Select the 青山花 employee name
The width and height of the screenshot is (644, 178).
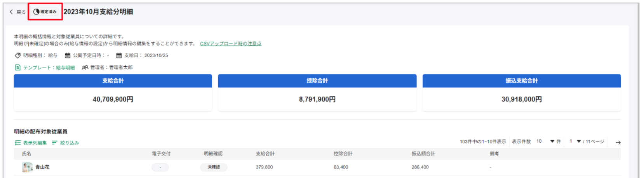tap(42, 167)
